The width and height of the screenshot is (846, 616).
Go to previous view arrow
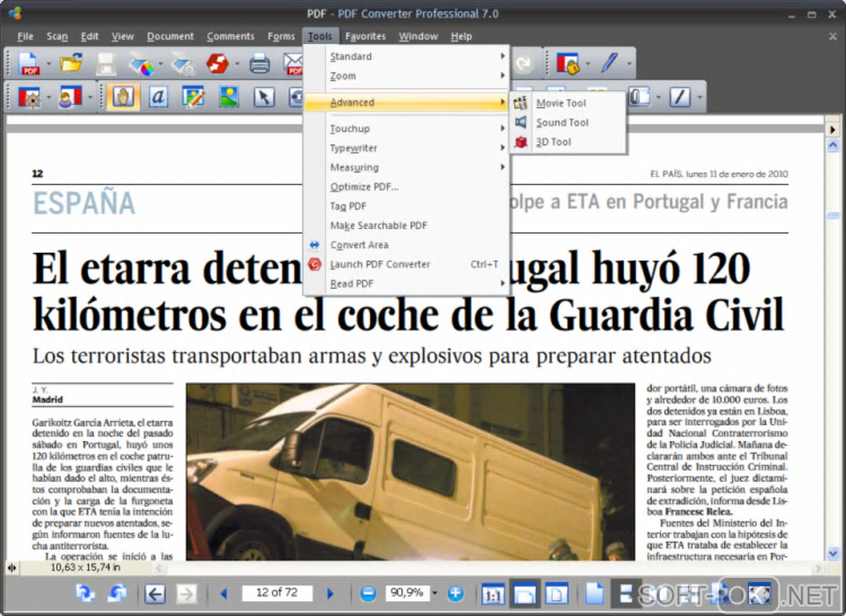click(x=155, y=594)
